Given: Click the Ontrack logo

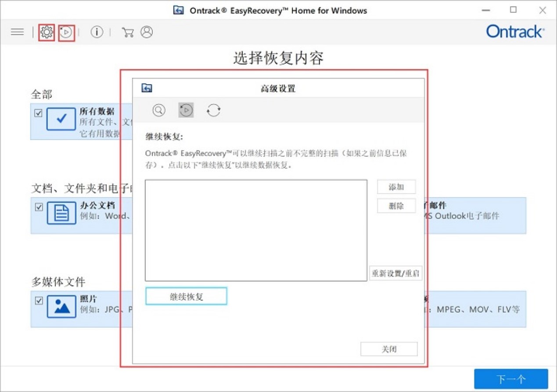Looking at the screenshot, I should pyautogui.click(x=515, y=32).
